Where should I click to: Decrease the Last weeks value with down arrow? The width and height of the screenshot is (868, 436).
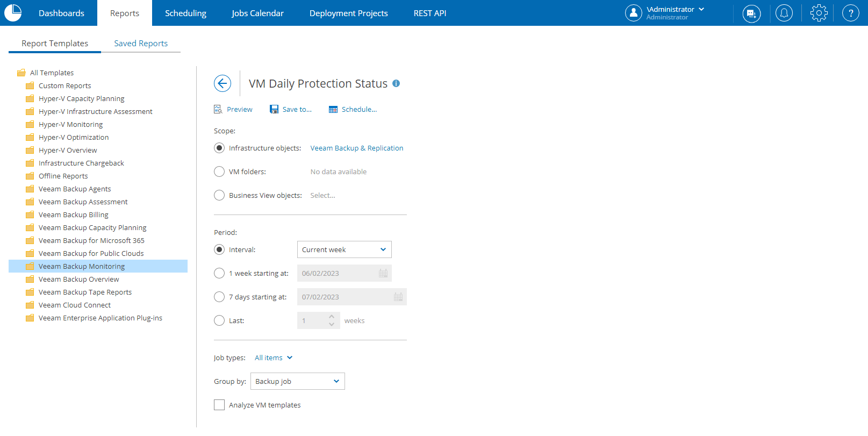tap(332, 324)
